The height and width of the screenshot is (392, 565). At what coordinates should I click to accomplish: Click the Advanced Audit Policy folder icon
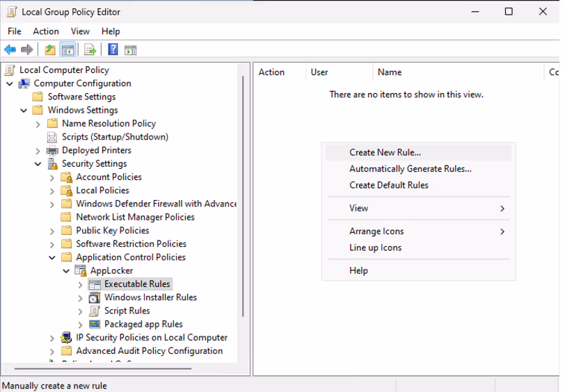[66, 351]
